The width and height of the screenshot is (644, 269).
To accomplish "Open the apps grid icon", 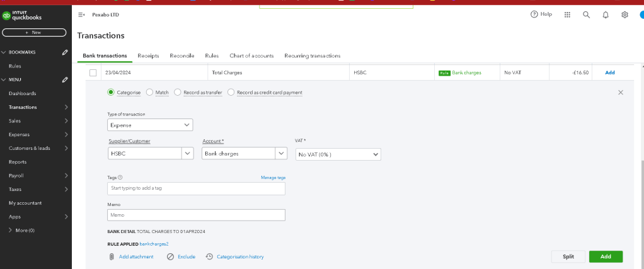I will (x=567, y=14).
